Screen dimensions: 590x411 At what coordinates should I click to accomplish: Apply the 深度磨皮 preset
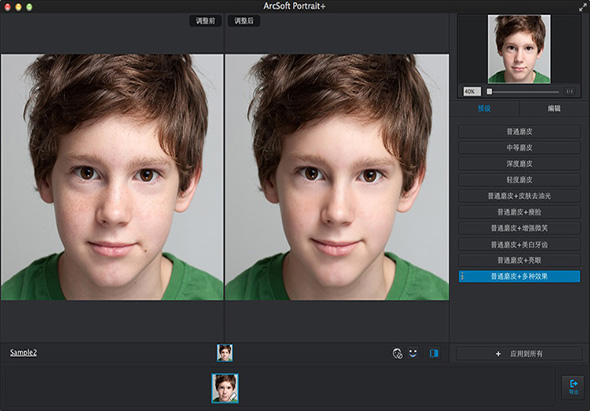click(x=519, y=164)
